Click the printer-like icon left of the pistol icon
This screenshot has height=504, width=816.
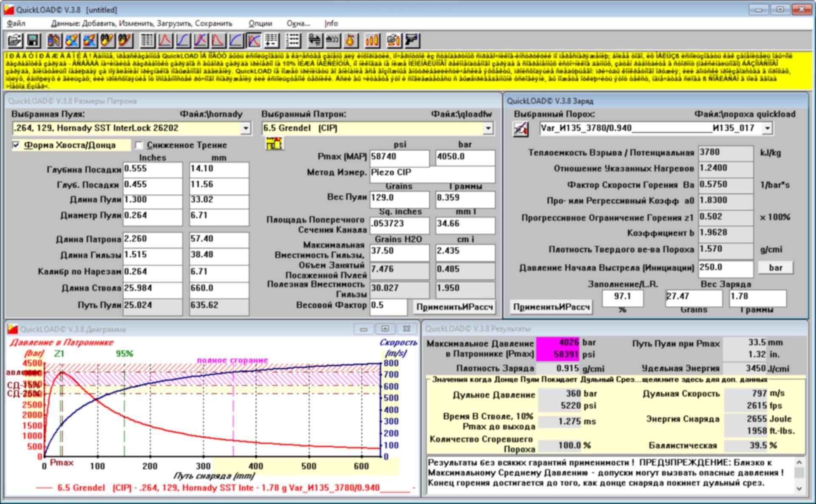point(394,40)
